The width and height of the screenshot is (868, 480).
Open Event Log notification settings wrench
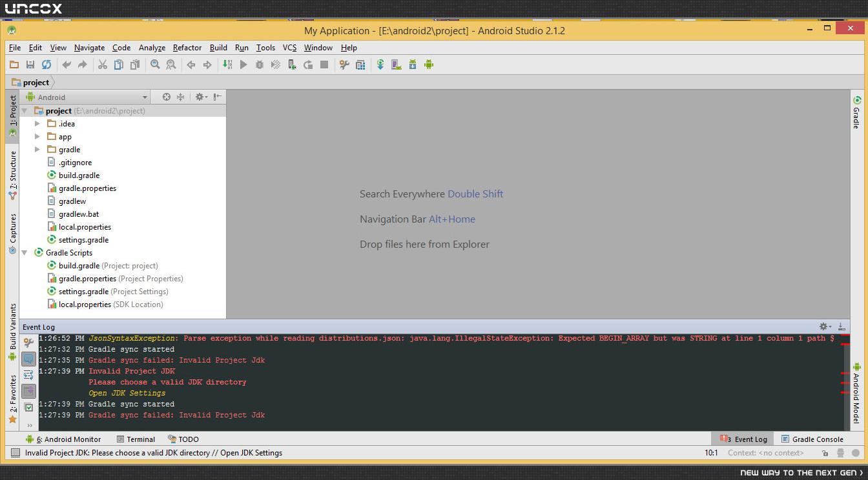point(28,343)
